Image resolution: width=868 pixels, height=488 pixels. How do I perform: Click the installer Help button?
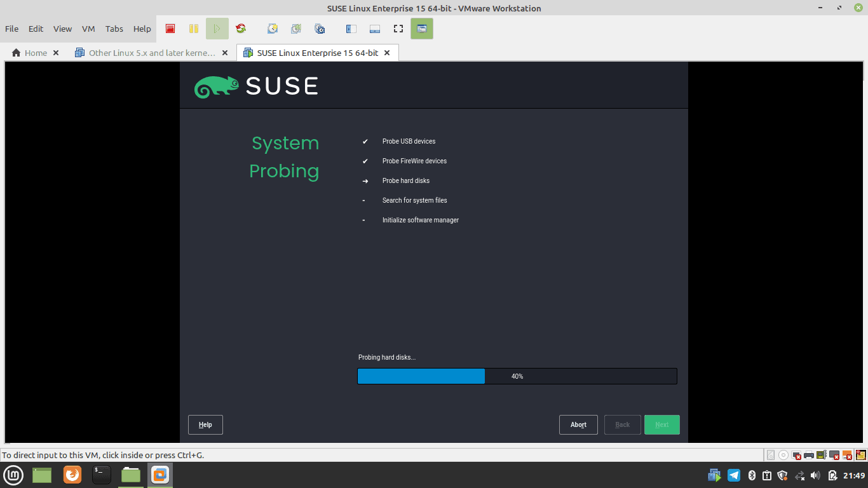pos(205,424)
